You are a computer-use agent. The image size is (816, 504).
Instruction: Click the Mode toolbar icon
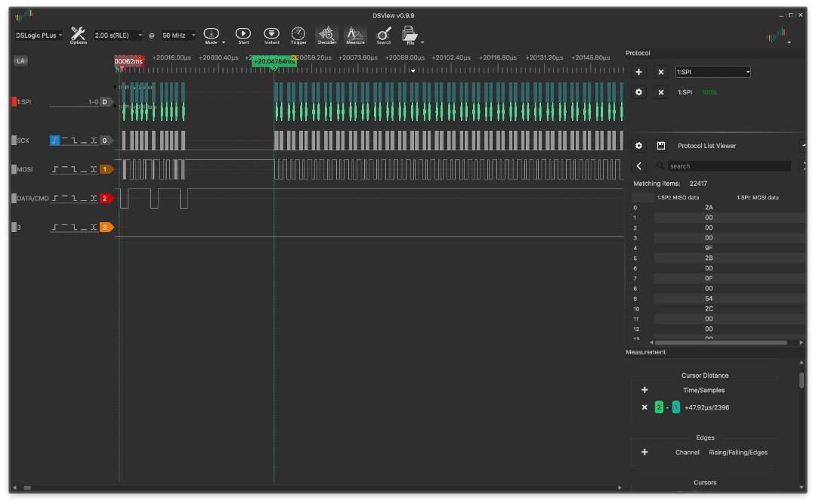(212, 36)
